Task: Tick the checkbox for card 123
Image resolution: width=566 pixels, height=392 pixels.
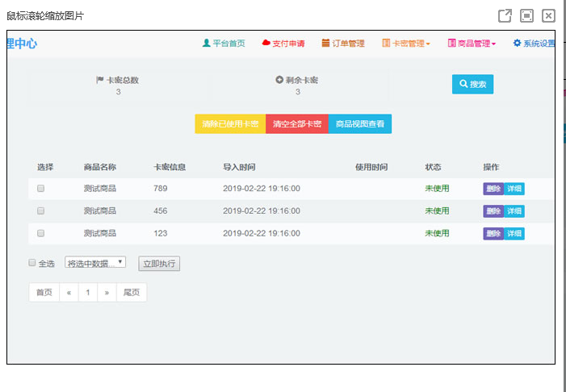Action: click(x=41, y=233)
